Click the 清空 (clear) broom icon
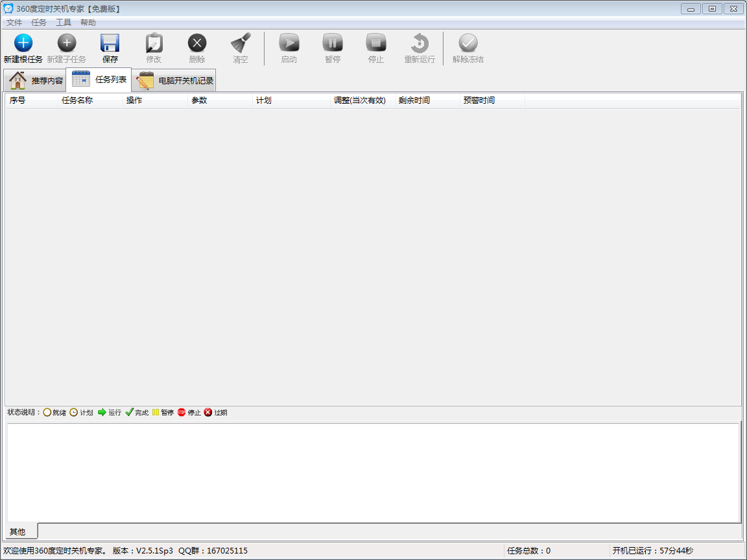747x560 pixels. pos(241,43)
